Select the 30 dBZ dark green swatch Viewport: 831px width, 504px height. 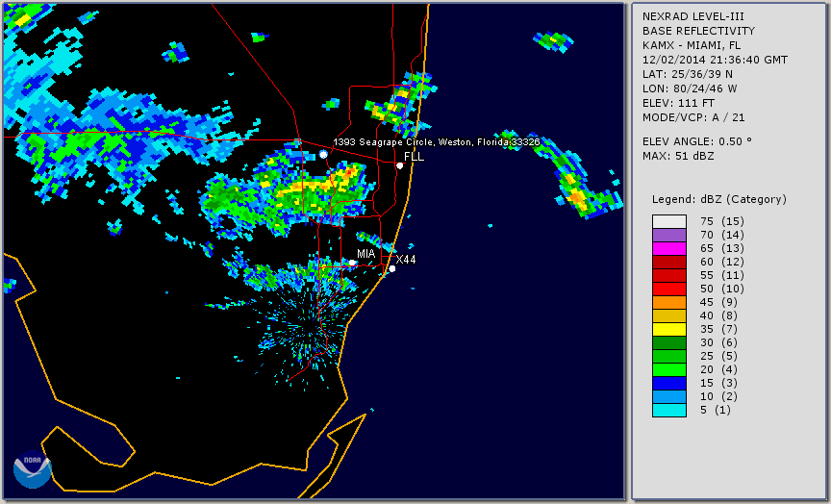669,342
